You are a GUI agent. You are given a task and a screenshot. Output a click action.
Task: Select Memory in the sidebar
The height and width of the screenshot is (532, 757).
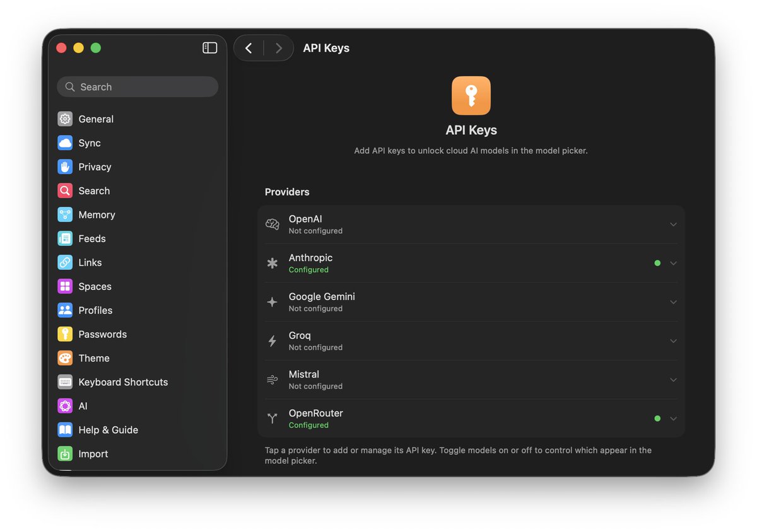point(138,215)
